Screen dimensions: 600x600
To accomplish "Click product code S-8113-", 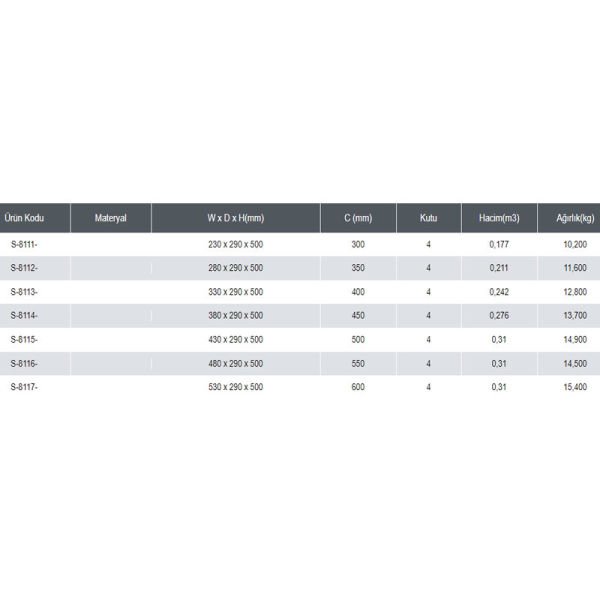I will (x=24, y=292).
